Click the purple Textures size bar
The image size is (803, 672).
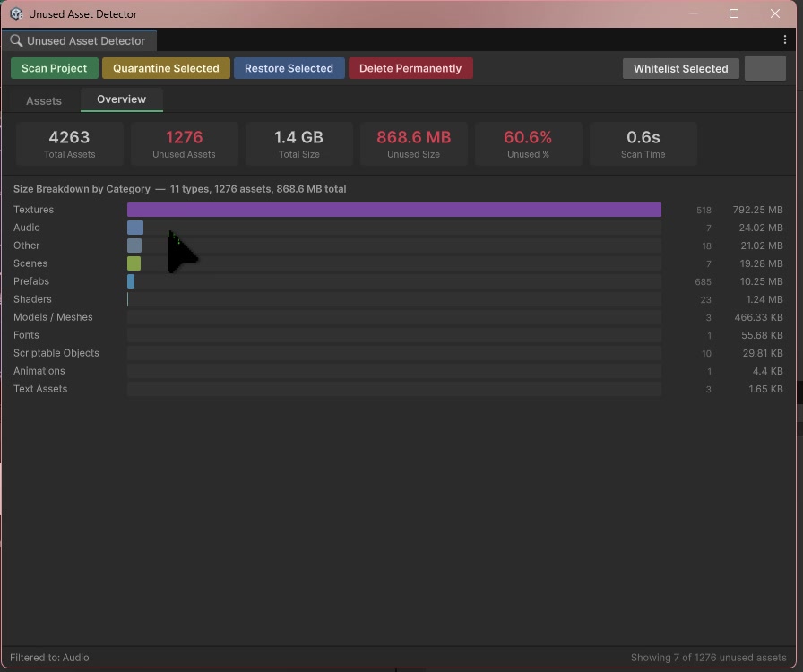[x=393, y=210]
